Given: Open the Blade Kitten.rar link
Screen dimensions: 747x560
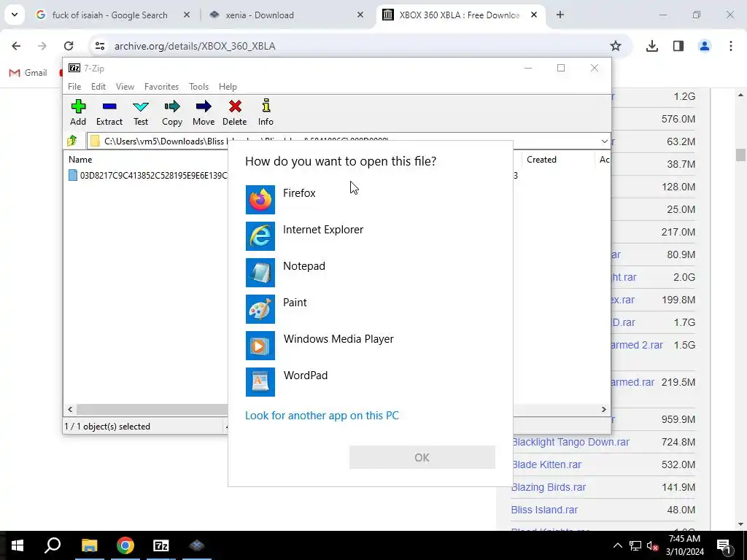Looking at the screenshot, I should coord(546,464).
